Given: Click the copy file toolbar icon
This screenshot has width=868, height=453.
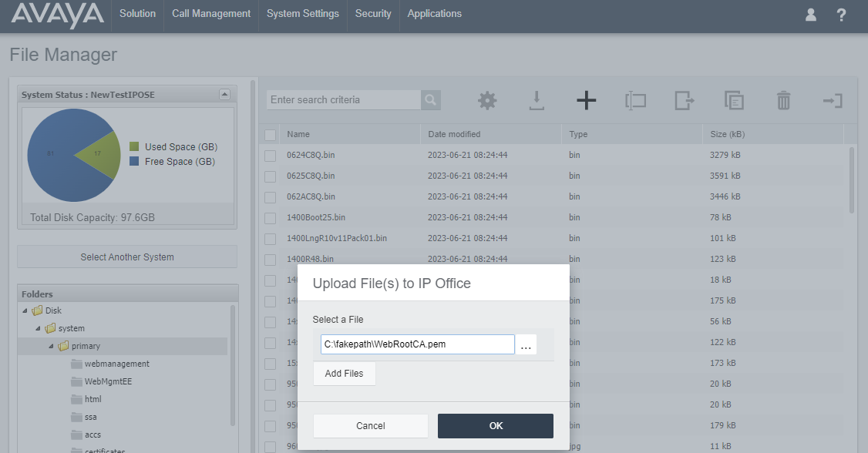Looking at the screenshot, I should coord(734,101).
